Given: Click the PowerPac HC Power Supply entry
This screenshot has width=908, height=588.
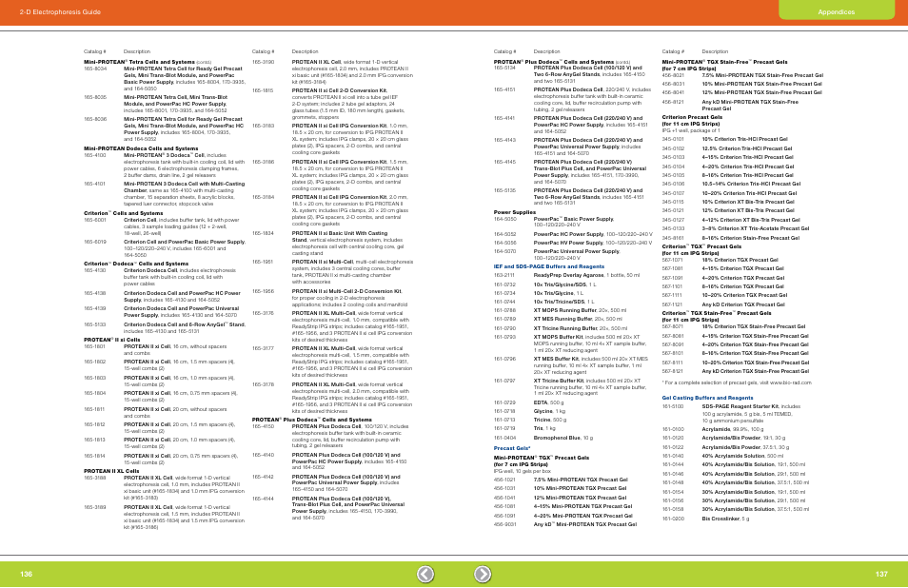Looking at the screenshot, I should [x=593, y=234].
